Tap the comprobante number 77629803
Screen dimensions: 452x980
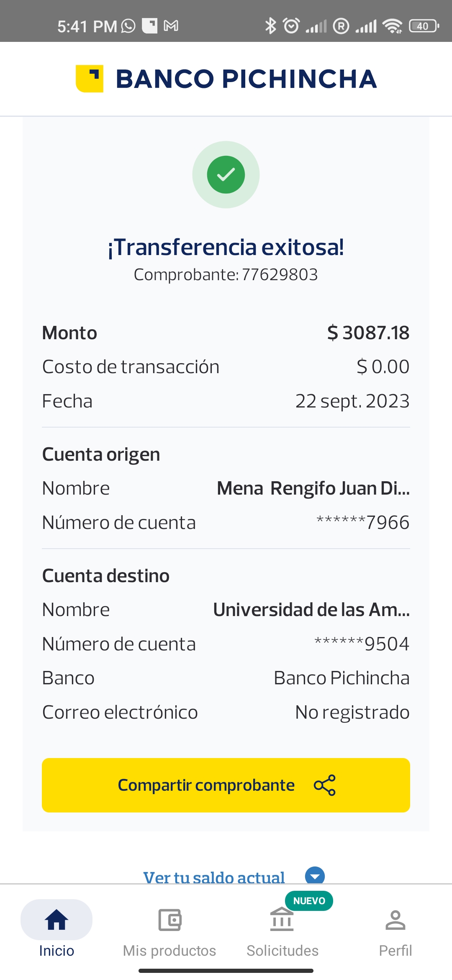[x=280, y=275]
